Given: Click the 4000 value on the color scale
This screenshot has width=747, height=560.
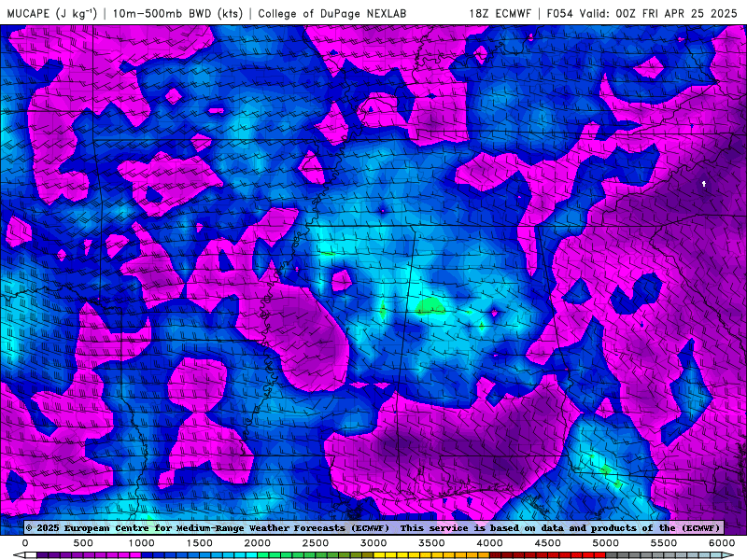Looking at the screenshot, I should pyautogui.click(x=489, y=543).
